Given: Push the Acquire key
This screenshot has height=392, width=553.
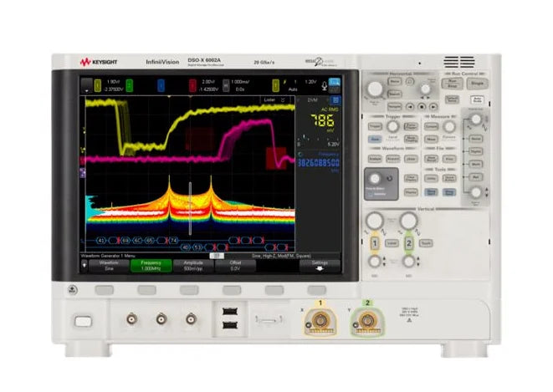Looking at the screenshot, I should [x=392, y=159].
